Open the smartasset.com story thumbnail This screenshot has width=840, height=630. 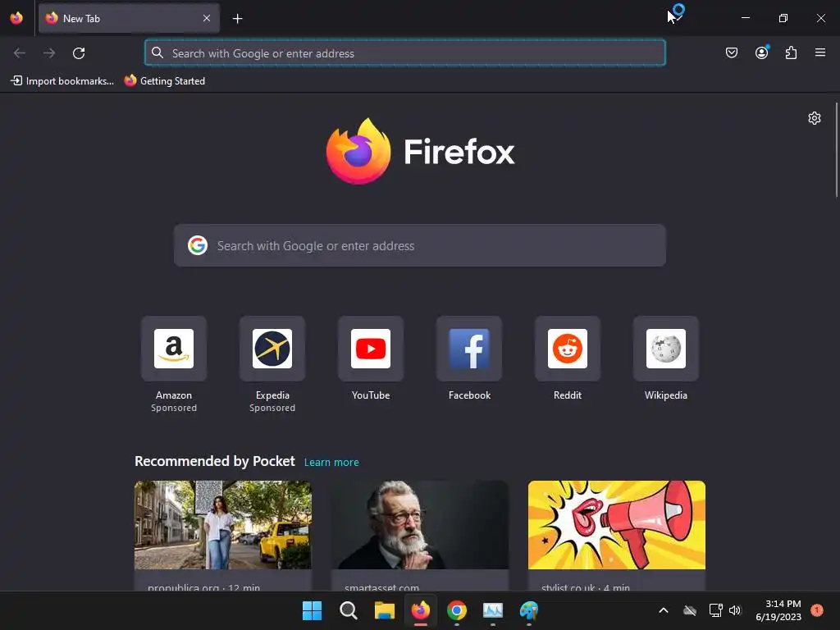coord(420,525)
